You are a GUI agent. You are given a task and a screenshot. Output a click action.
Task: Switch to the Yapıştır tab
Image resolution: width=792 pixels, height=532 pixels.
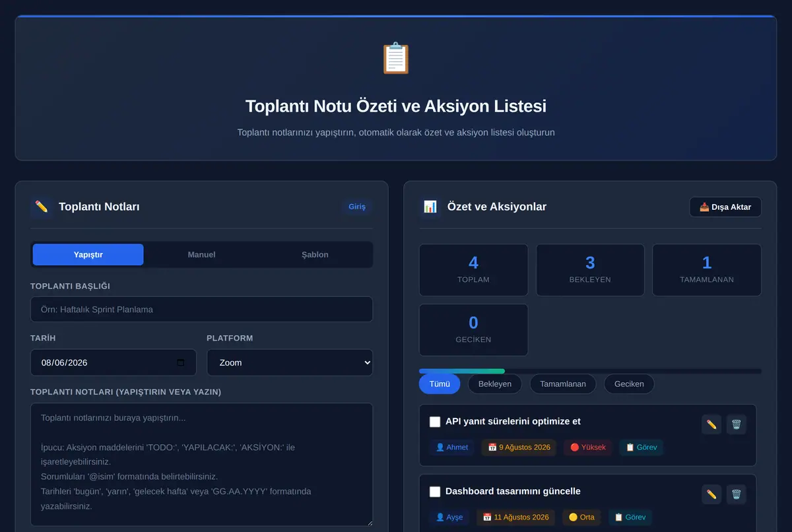tap(88, 255)
